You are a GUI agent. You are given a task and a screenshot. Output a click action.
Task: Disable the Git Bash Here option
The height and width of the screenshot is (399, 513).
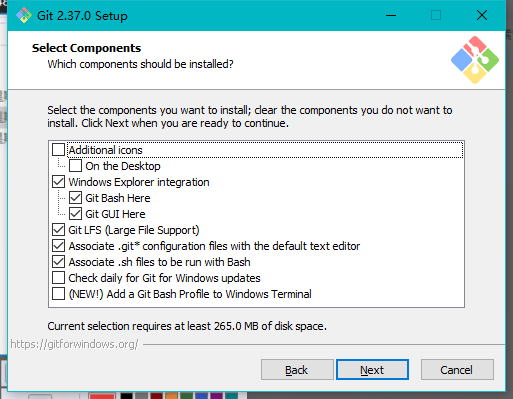coord(75,198)
